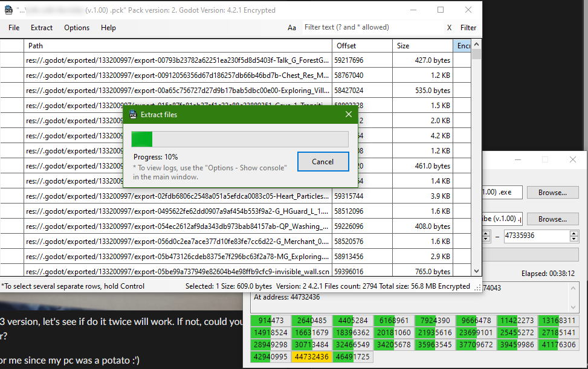Sort by the Path column header
The width and height of the screenshot is (588, 369).
178,46
